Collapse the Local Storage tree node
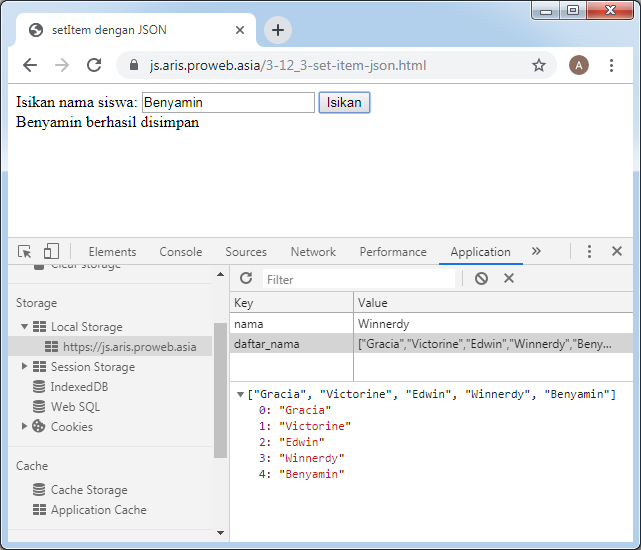 coord(24,326)
